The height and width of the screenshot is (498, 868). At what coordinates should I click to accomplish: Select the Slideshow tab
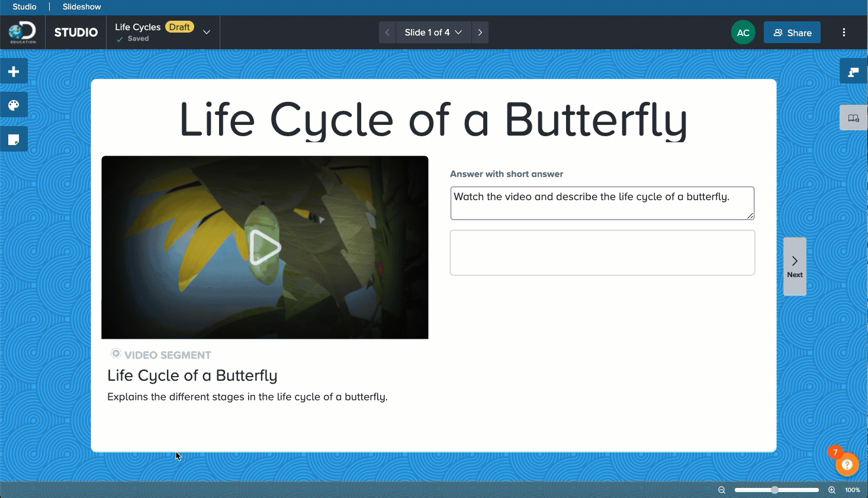coord(82,7)
